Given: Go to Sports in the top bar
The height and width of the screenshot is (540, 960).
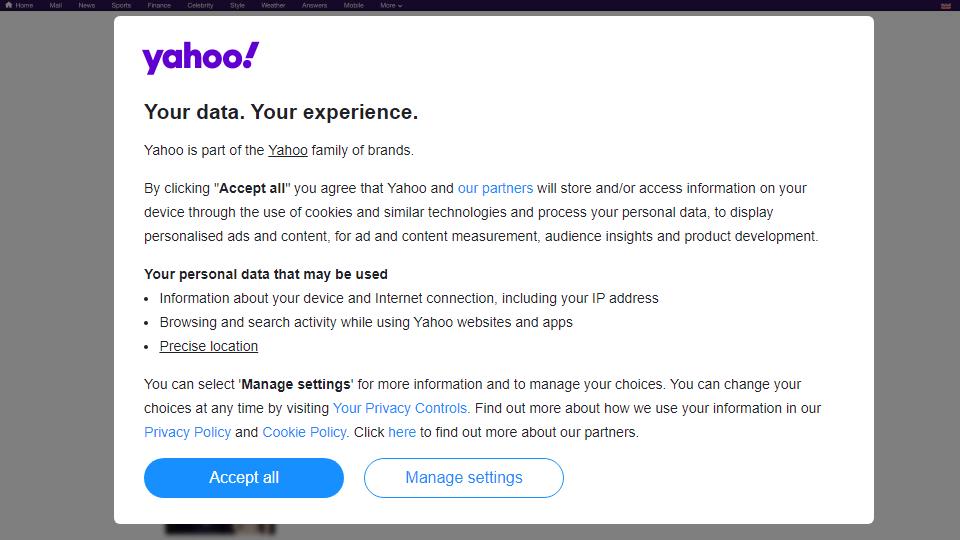Looking at the screenshot, I should coord(121,6).
